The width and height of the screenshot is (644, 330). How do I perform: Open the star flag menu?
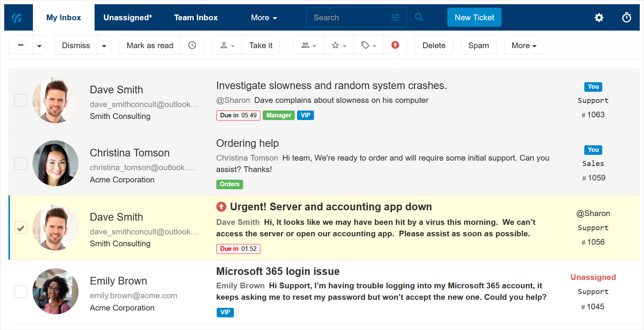339,45
